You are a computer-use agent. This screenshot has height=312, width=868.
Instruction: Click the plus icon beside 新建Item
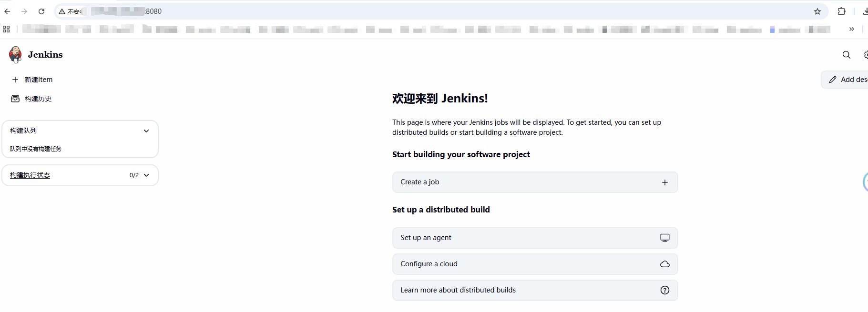(x=15, y=80)
